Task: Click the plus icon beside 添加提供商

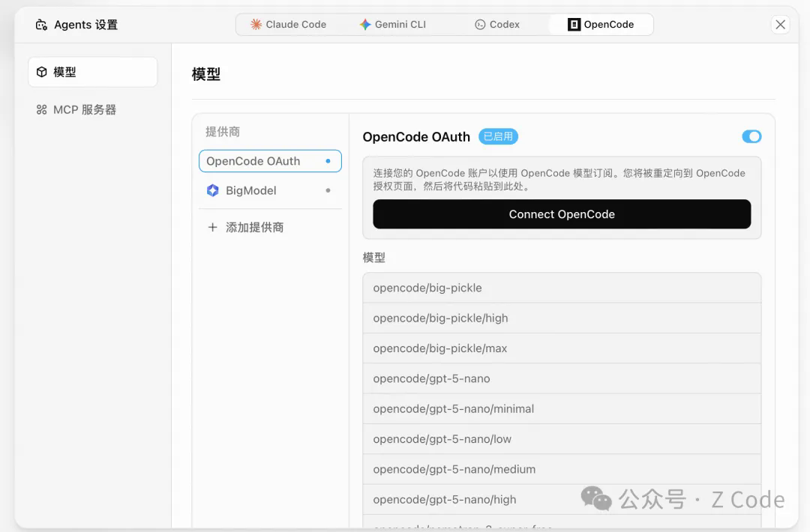Action: 212,227
